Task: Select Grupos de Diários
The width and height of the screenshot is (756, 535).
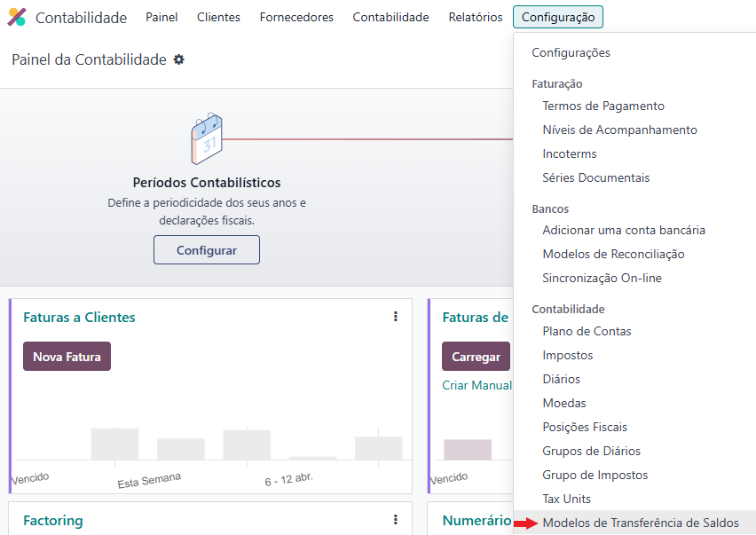Action: tap(591, 451)
